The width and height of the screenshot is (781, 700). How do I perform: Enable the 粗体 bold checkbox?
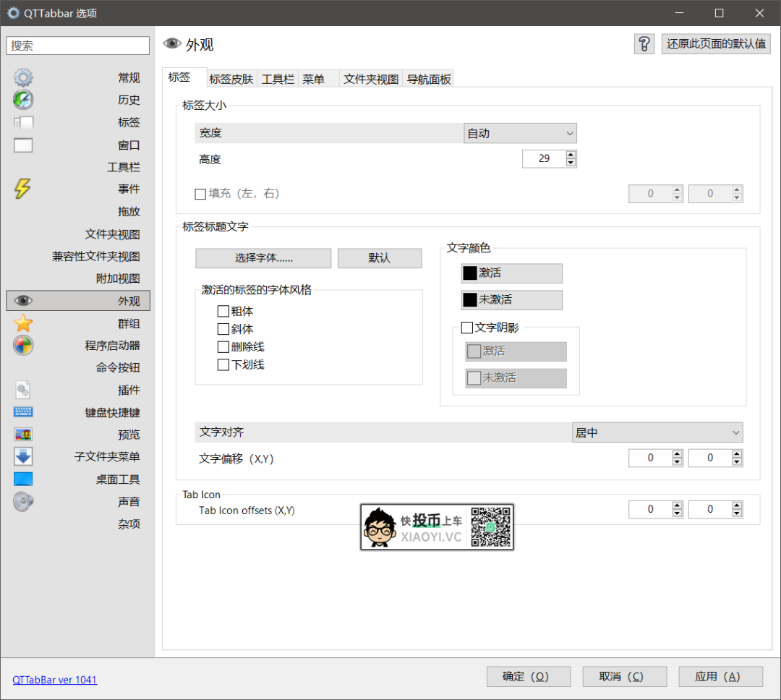[x=223, y=312]
